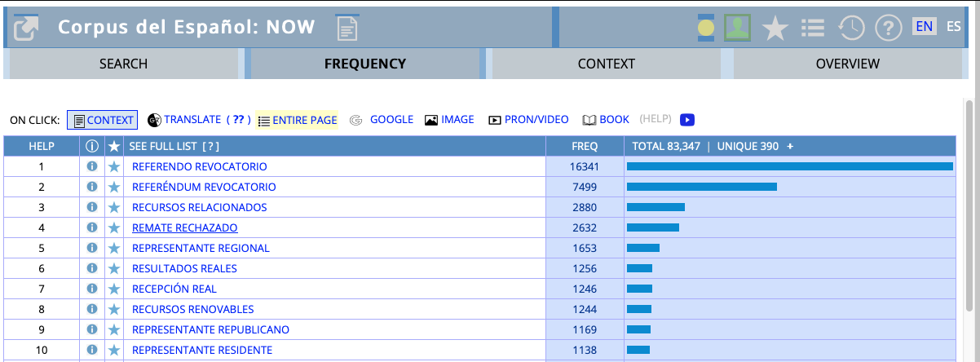Image resolution: width=980 pixels, height=362 pixels.
Task: Click the yellow circle status icon
Action: pos(706,29)
